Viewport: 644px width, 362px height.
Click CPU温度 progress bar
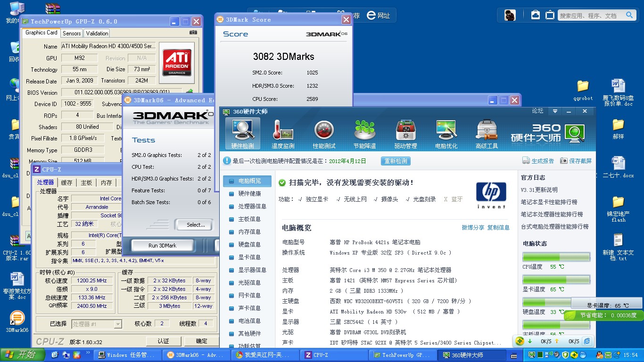[x=556, y=257]
